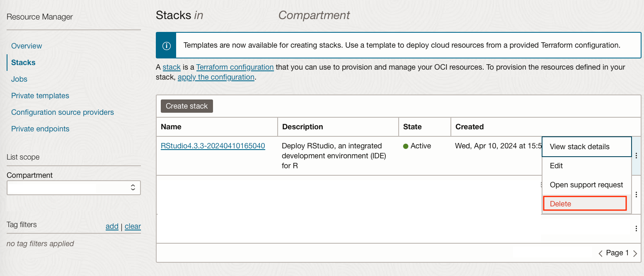The height and width of the screenshot is (276, 644).
Task: Clear the tag filters
Action: [133, 226]
